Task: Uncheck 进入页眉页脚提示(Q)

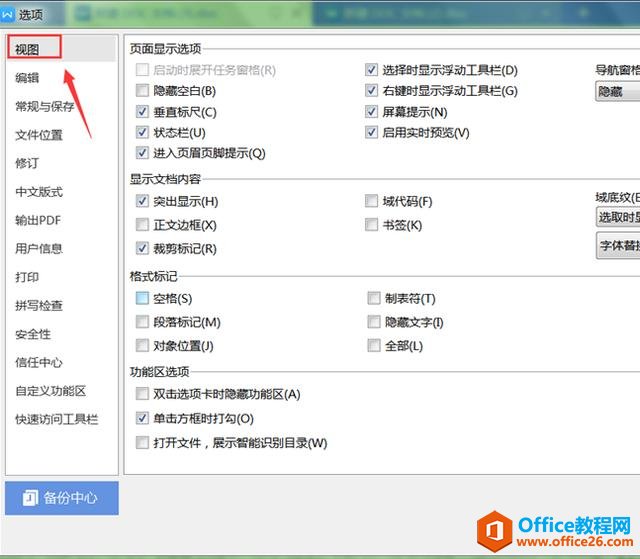Action: tap(142, 153)
